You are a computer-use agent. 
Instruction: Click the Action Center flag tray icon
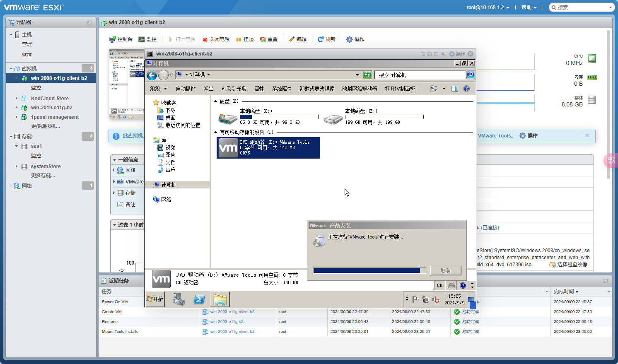416,299
